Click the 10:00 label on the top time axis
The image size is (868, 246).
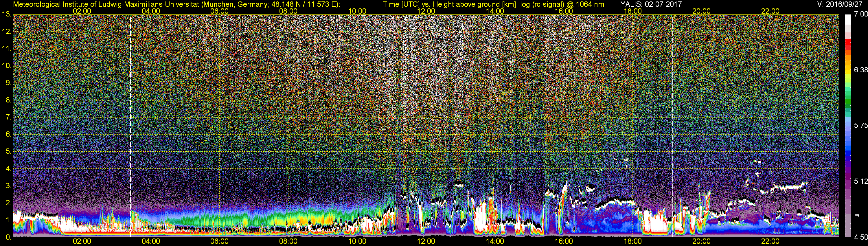point(357,11)
